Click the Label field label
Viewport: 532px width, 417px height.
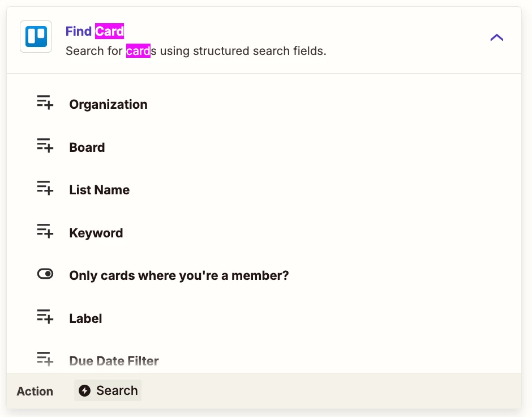(85, 318)
